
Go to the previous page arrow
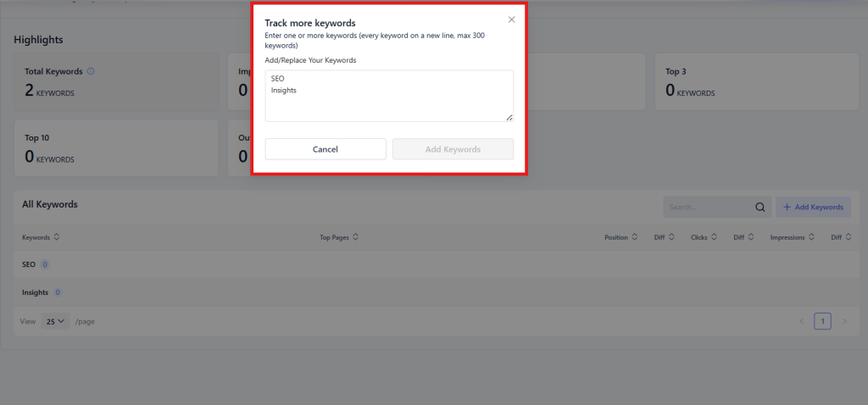pyautogui.click(x=802, y=321)
